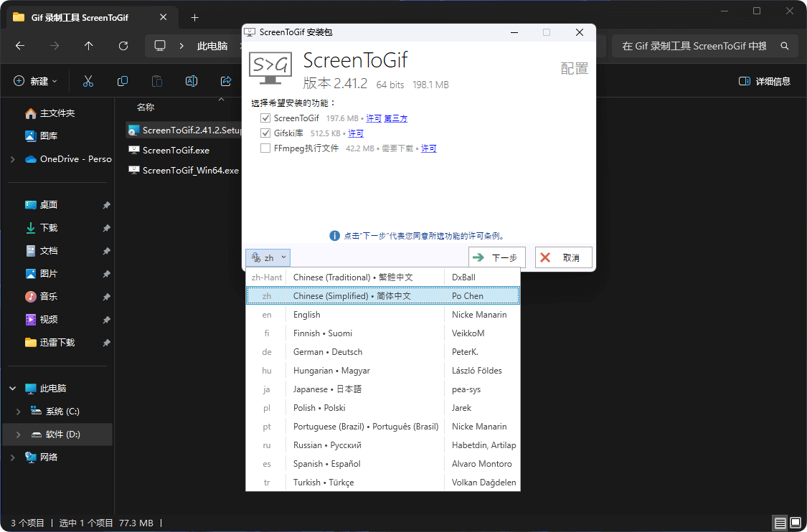The width and height of the screenshot is (807, 532).
Task: Select Chinese (Simplified) language option
Action: [383, 296]
